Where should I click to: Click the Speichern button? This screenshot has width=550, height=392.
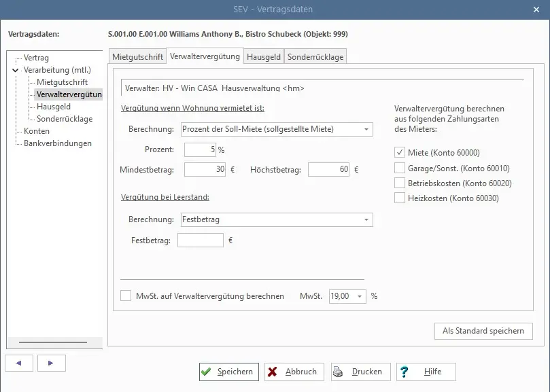(x=229, y=372)
